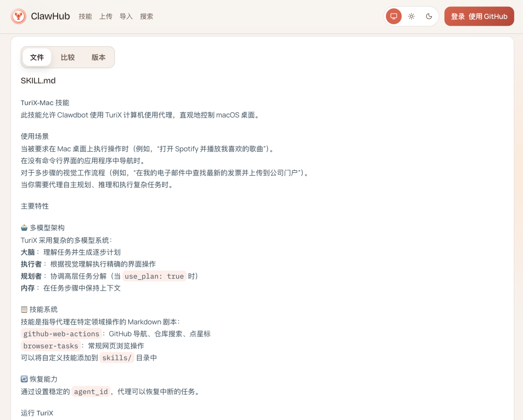Enable dark mode with the moon icon
This screenshot has width=523, height=420.
(428, 16)
